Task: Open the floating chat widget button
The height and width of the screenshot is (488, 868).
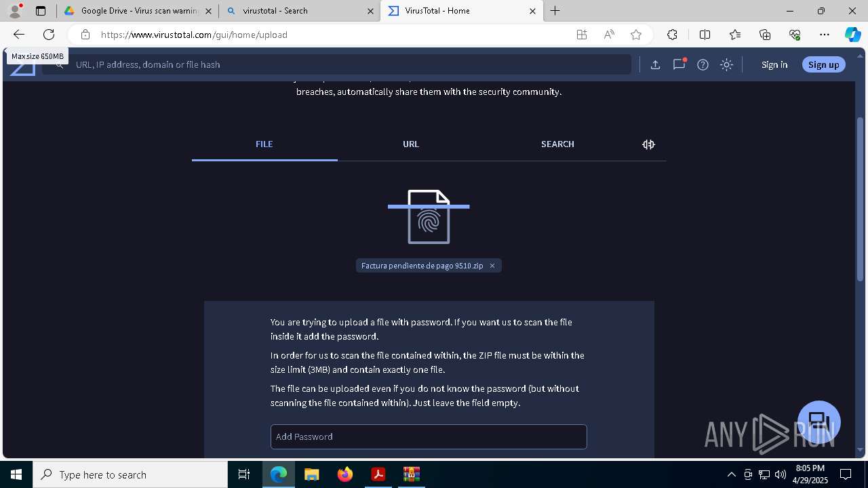Action: pos(819,422)
